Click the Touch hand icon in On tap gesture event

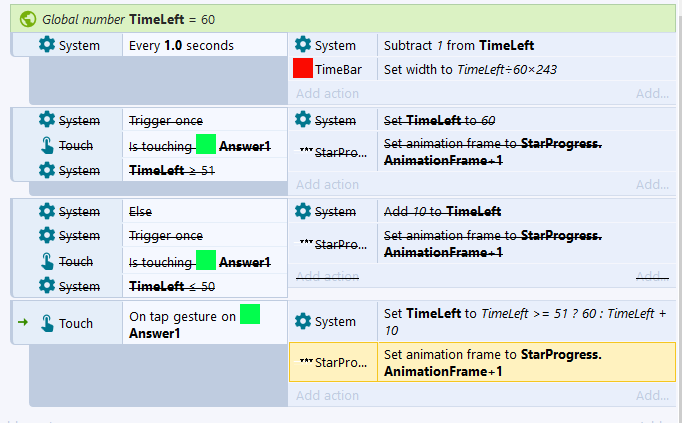coord(47,323)
